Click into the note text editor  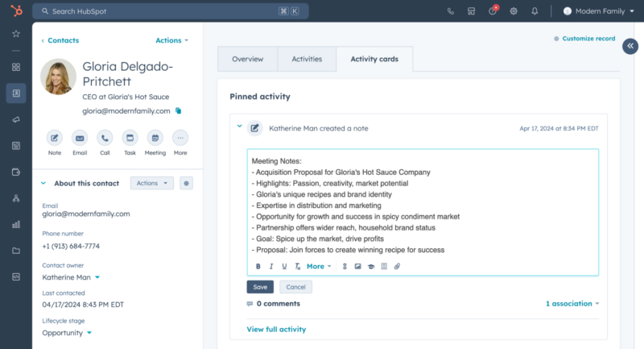click(x=423, y=206)
